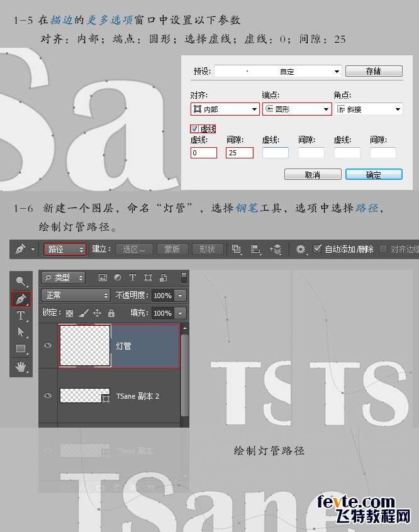
Task: Lock position move icon
Action: pos(97,313)
